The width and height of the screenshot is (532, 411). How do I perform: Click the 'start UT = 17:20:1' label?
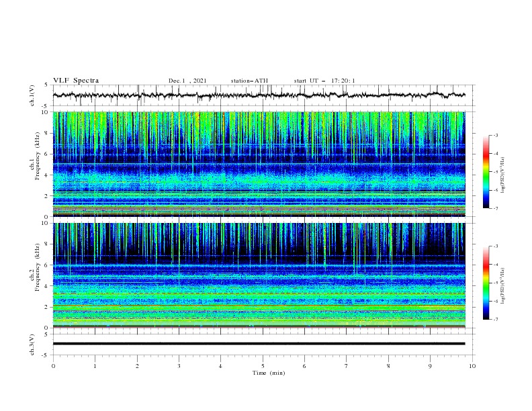pyautogui.click(x=324, y=81)
